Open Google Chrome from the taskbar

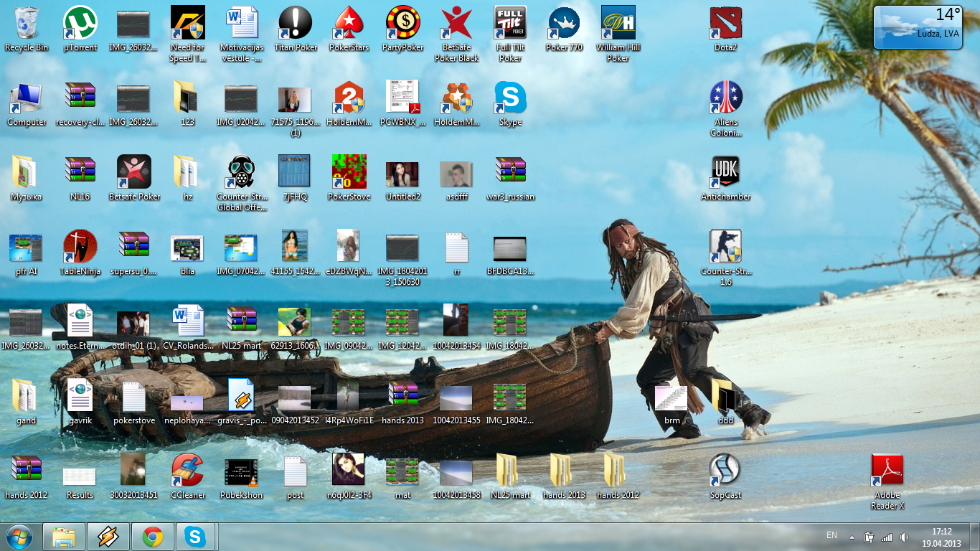pos(152,537)
